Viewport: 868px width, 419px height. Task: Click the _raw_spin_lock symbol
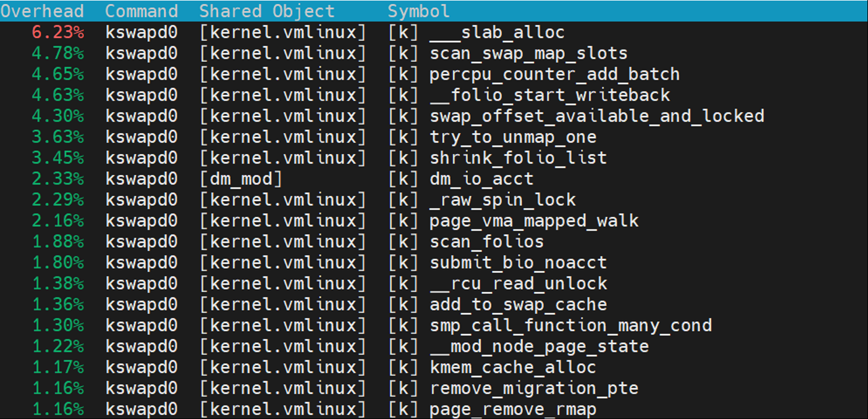click(x=503, y=200)
